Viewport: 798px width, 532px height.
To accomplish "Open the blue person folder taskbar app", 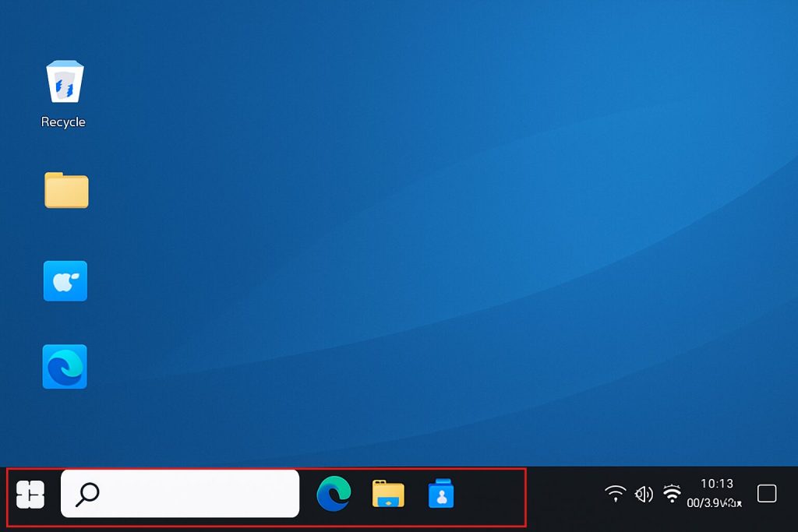I will pyautogui.click(x=440, y=494).
